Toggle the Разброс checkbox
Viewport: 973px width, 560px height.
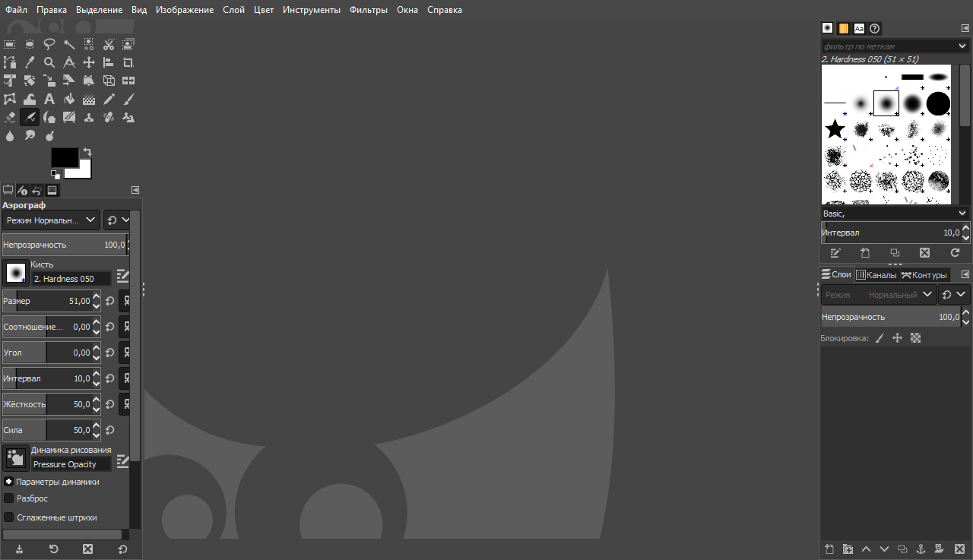(9, 498)
